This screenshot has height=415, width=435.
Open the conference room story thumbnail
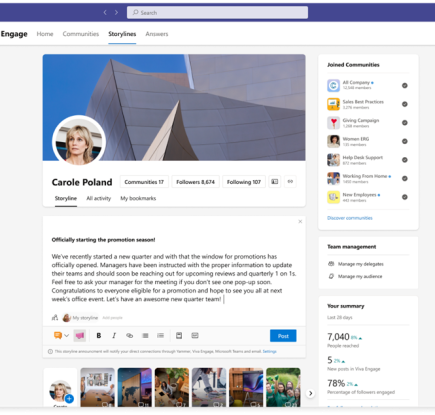98,387
